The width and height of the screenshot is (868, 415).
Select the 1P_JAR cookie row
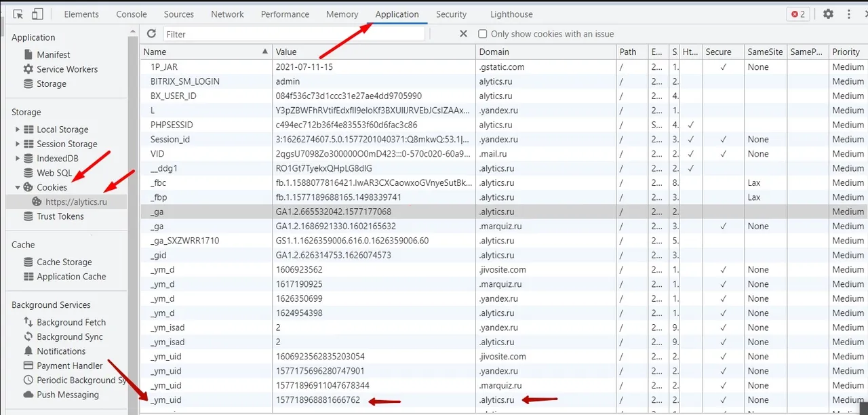tap(504, 67)
